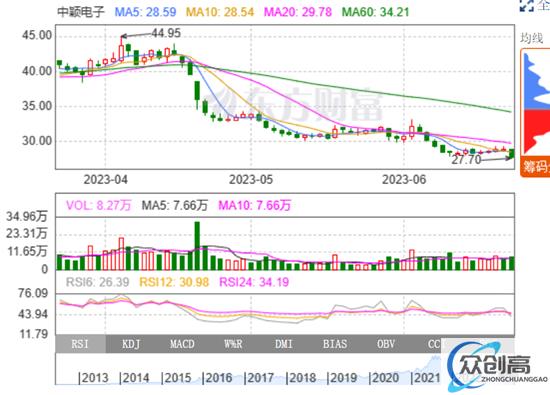Click the MA5: 28.59 legend label
The height and width of the screenshot is (395, 550).
click(146, 12)
